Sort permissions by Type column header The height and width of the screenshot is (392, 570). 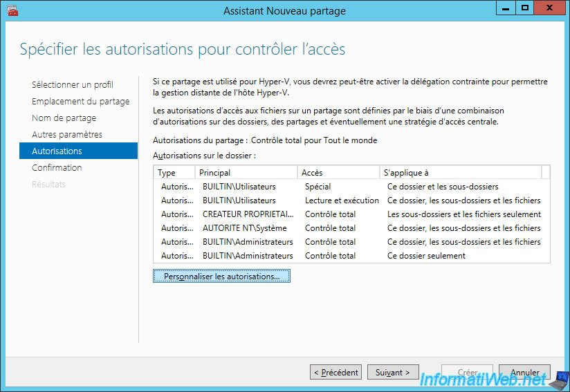click(174, 173)
